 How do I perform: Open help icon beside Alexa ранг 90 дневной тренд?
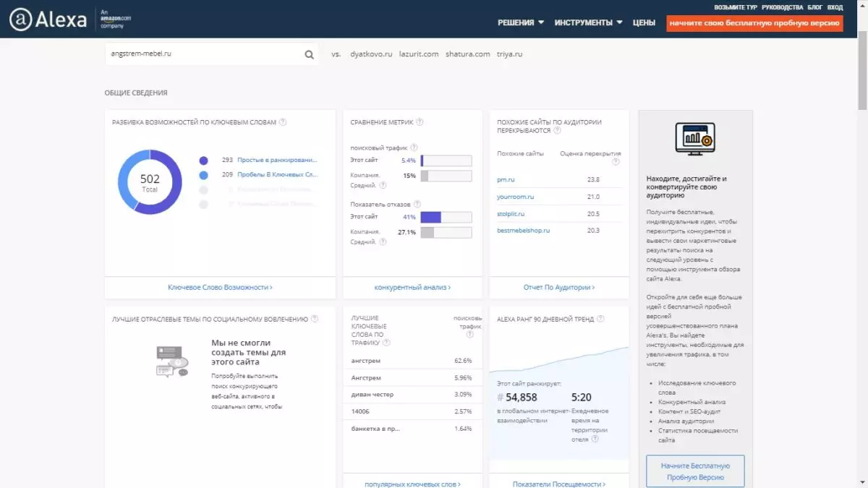click(600, 319)
